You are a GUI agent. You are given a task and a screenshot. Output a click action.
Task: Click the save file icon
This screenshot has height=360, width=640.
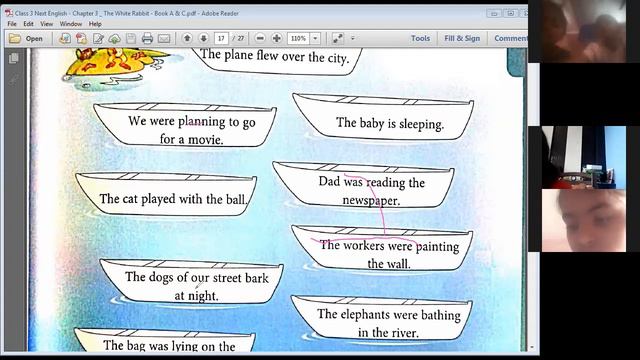[x=131, y=39]
